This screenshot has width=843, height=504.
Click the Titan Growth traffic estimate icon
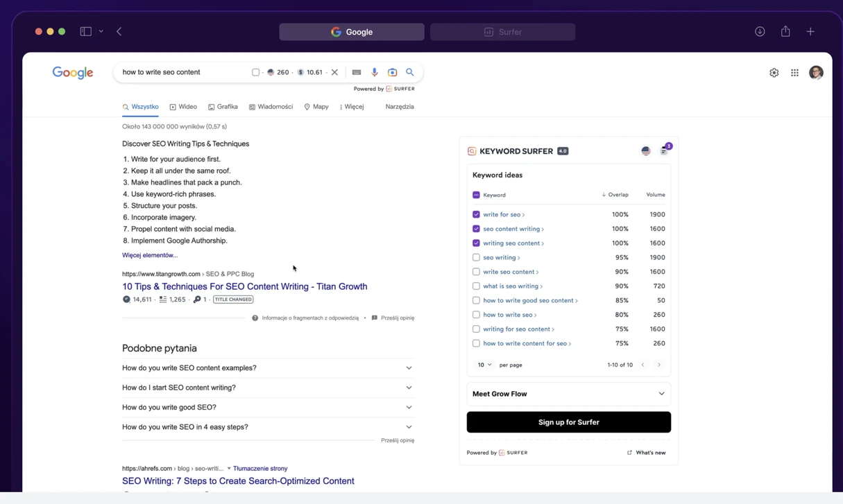126,299
